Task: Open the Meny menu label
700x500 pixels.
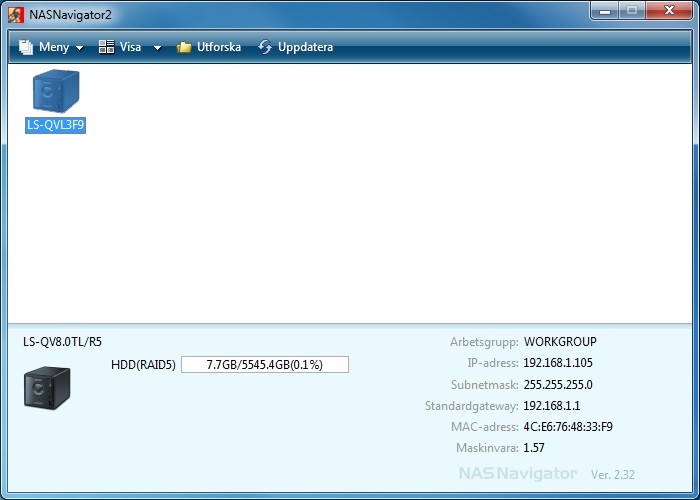Action: (54, 47)
